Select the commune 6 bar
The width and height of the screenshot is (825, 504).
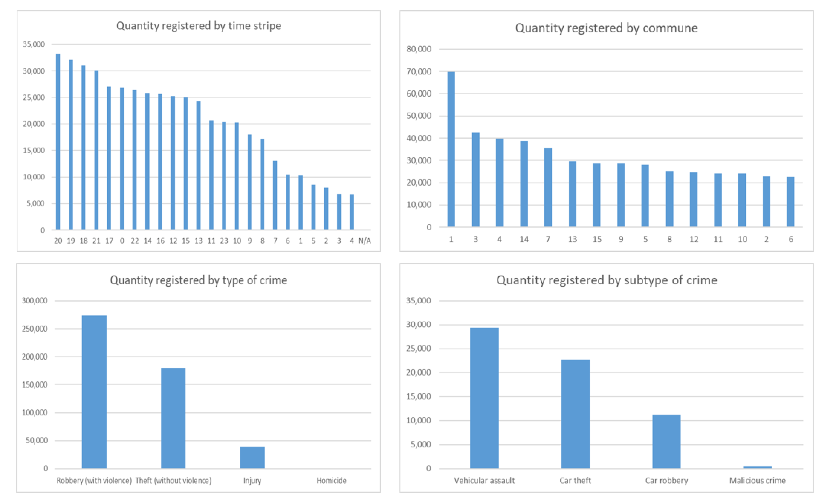790,201
